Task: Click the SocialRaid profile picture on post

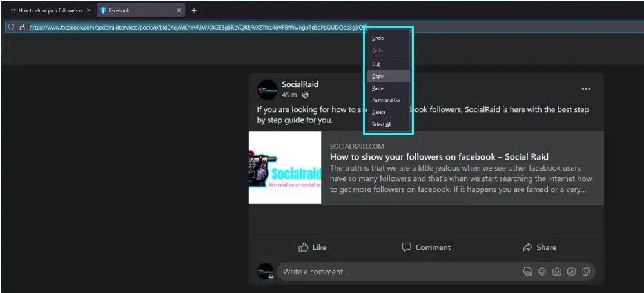Action: point(268,90)
